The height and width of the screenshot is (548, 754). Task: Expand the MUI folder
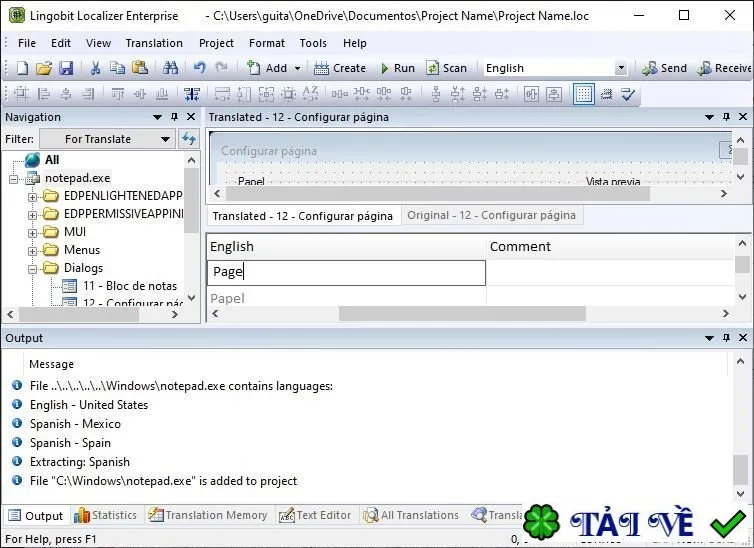[x=32, y=233]
